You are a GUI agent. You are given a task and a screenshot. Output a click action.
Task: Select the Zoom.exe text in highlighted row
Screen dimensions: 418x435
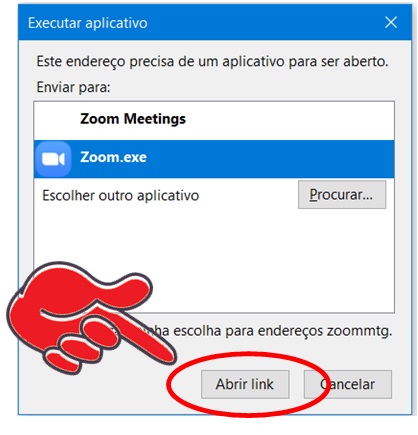pyautogui.click(x=113, y=157)
